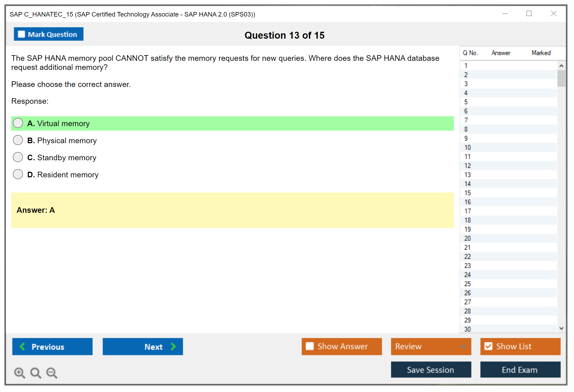Viewport: 574px width, 392px height.
Task: Uncheck the Show List checkbox
Action: (488, 346)
